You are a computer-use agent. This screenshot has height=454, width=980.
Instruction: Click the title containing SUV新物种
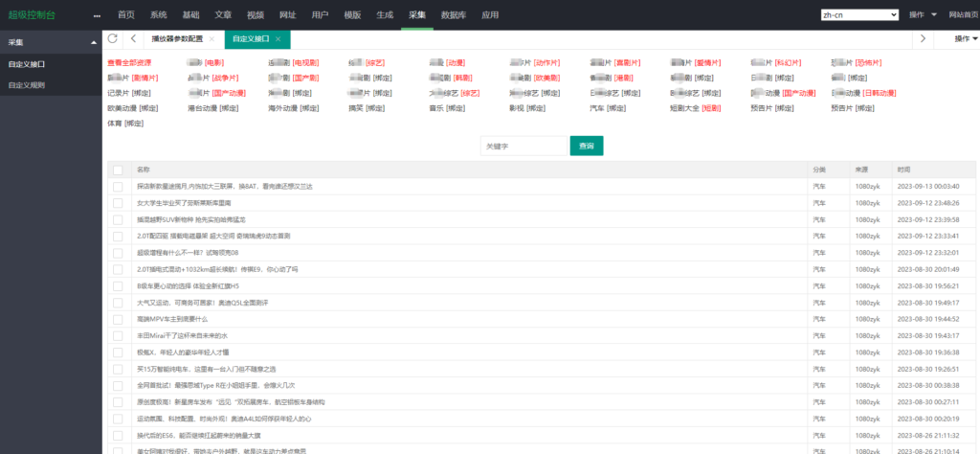pos(191,219)
